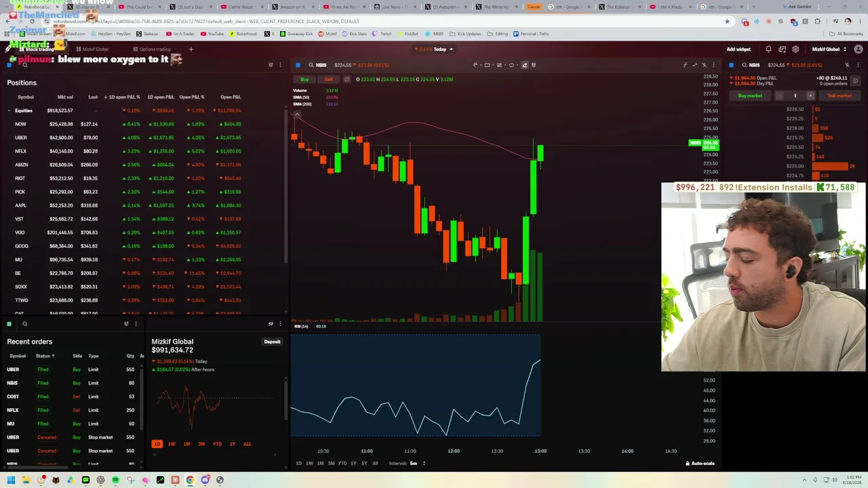Open the portfolio widget three-dot menu
The image size is (868, 488).
(x=280, y=324)
